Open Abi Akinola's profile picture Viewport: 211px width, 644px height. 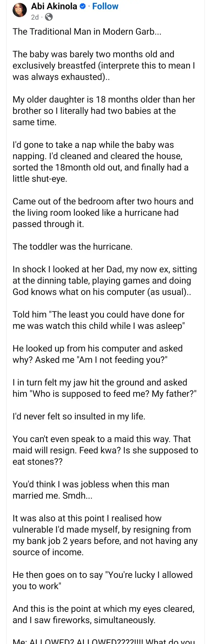[x=19, y=11]
